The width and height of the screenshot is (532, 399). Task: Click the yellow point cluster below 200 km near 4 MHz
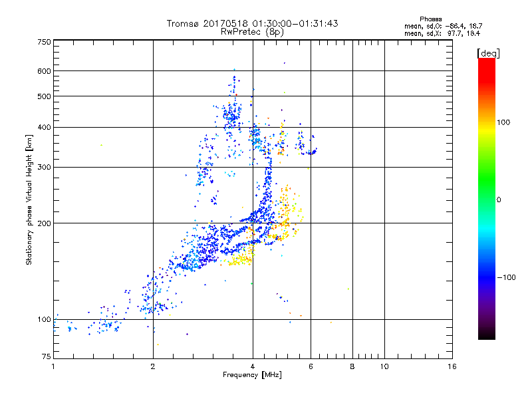coord(241,259)
